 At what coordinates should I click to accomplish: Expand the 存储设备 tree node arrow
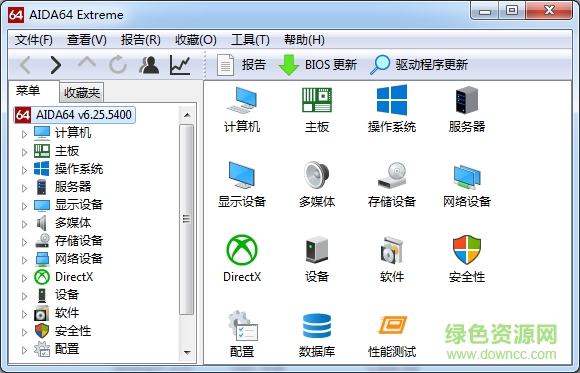pos(24,242)
